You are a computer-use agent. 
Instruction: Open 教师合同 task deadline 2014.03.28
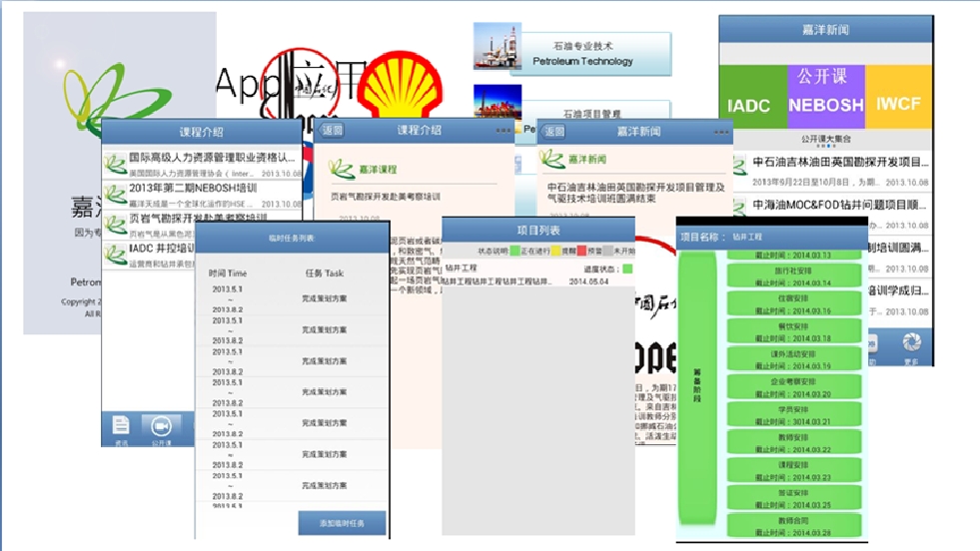(793, 526)
